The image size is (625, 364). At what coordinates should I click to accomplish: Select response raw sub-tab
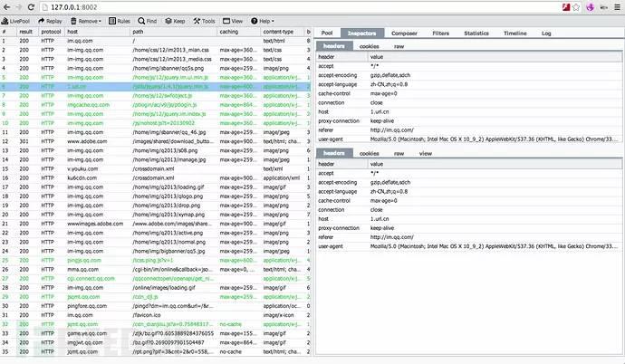click(x=399, y=153)
